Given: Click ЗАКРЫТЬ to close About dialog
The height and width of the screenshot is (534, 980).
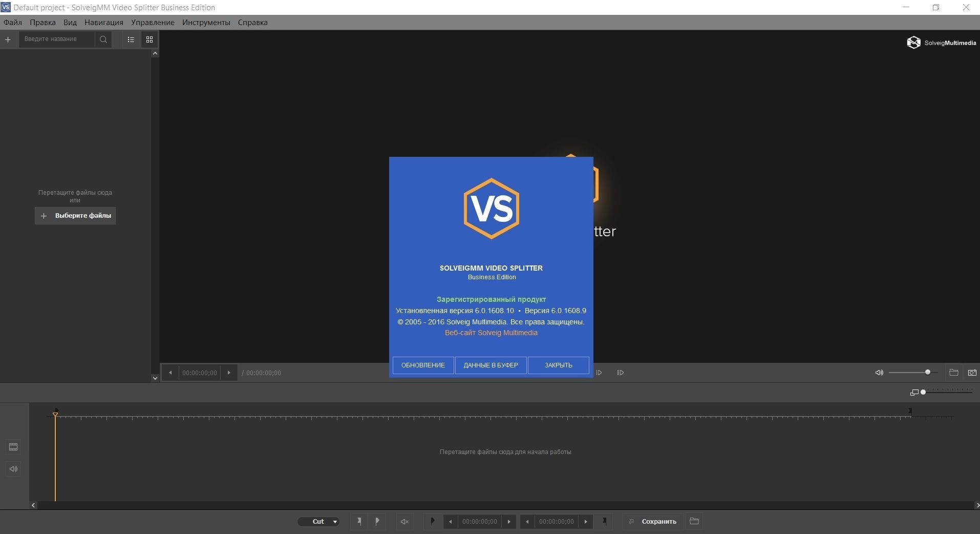Looking at the screenshot, I should click(x=559, y=365).
